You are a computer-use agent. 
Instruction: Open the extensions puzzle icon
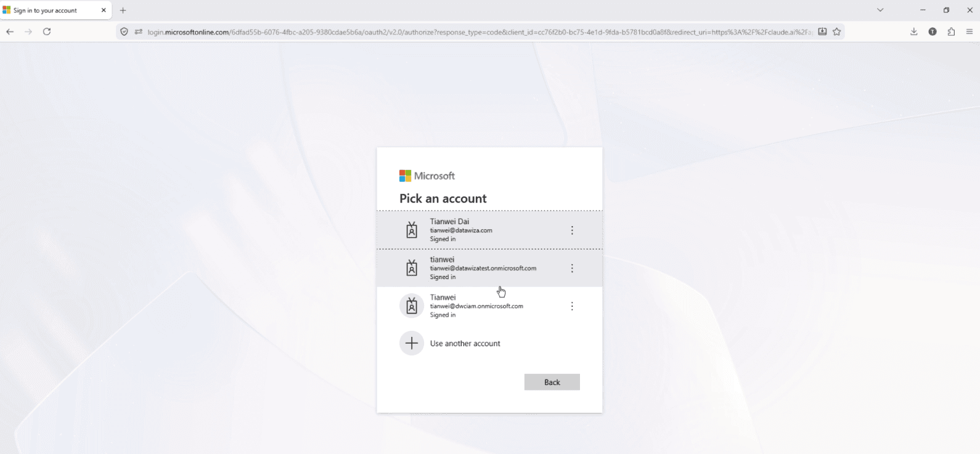(x=951, y=32)
